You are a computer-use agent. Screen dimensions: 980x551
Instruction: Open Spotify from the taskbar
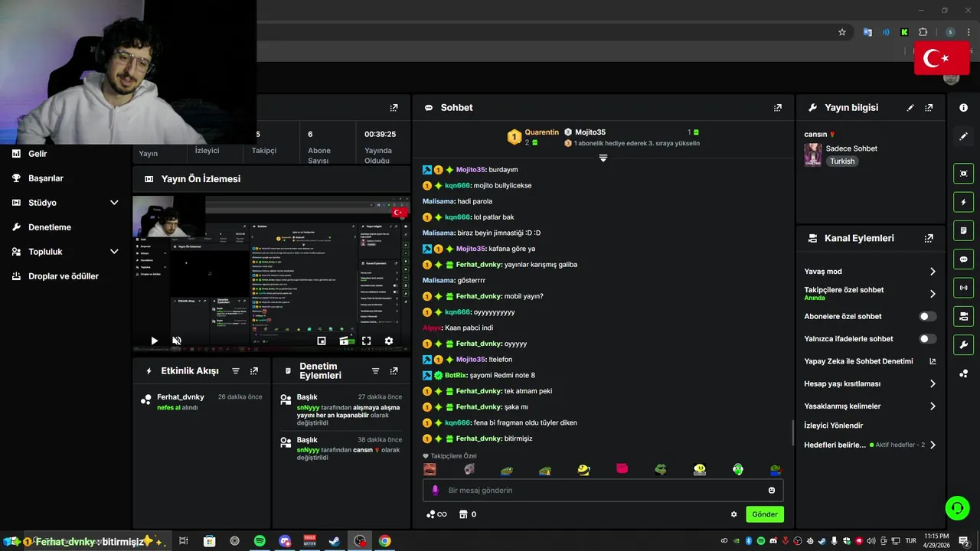coord(260,541)
